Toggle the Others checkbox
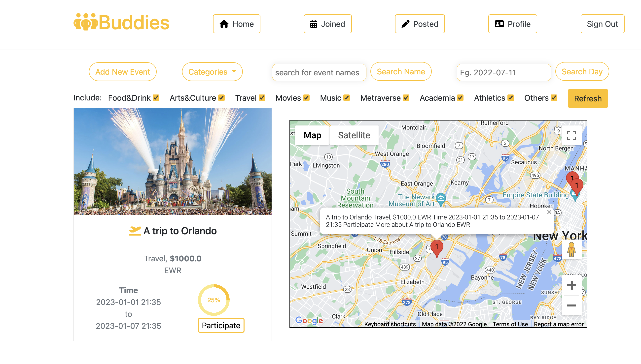The height and width of the screenshot is (364, 641). tap(554, 98)
